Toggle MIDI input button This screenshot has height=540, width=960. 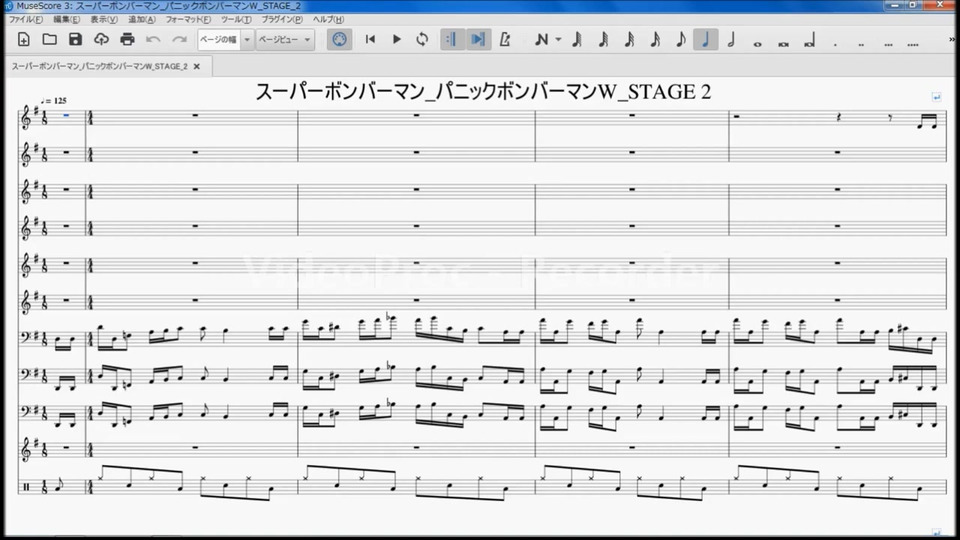339,40
